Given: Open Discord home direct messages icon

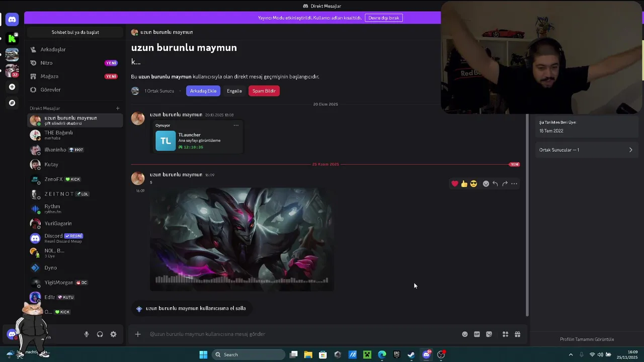Looking at the screenshot, I should tap(12, 20).
